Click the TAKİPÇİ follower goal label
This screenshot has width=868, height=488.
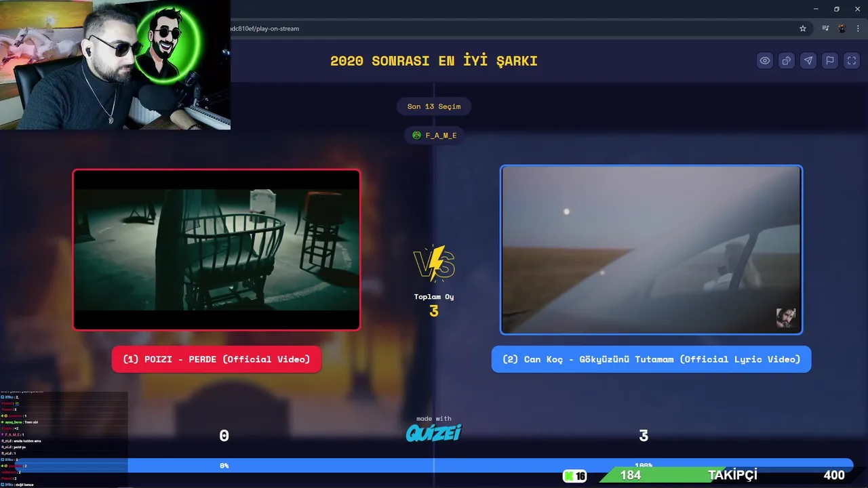[x=732, y=475]
